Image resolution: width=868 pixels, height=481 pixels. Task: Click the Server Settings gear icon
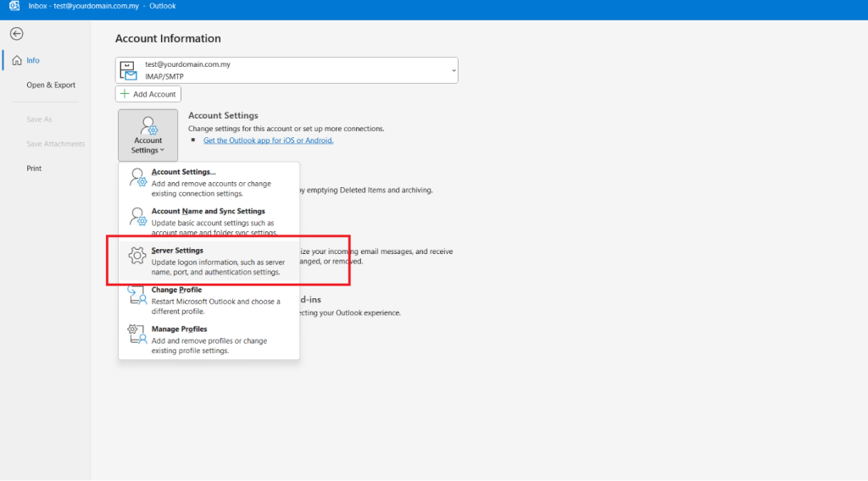click(x=137, y=256)
